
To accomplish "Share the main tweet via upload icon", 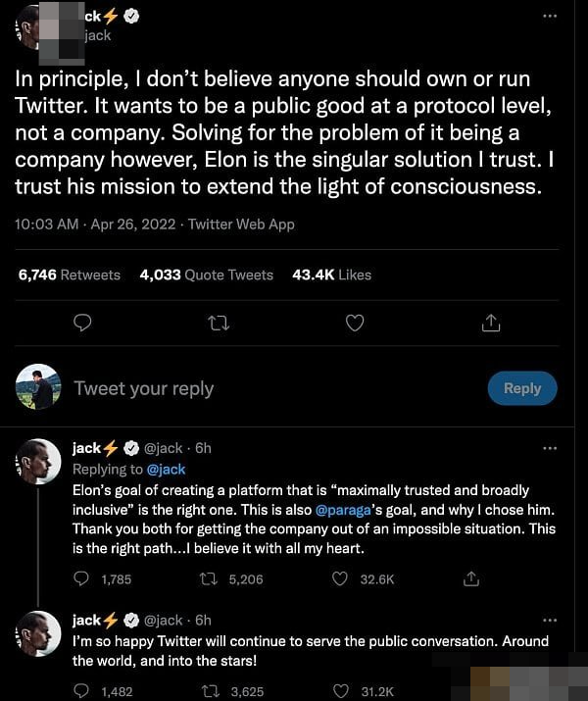I will coord(492,323).
